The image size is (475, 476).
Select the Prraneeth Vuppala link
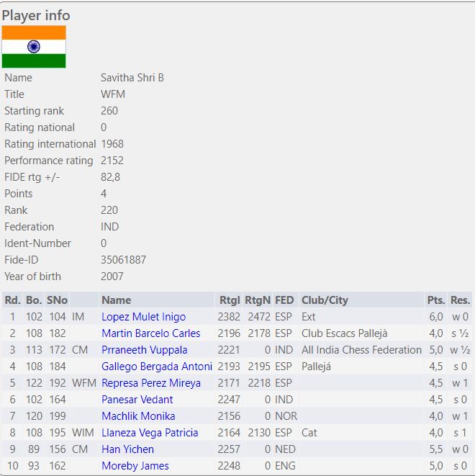pos(144,350)
